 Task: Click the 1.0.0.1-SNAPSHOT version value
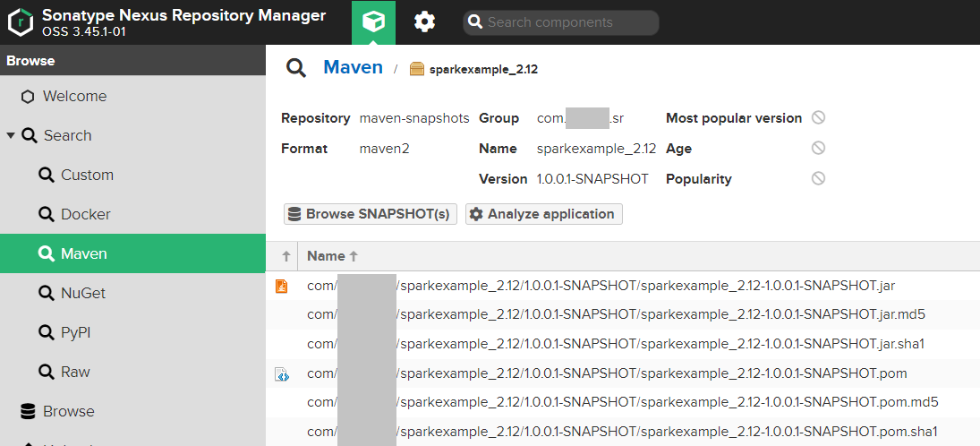click(592, 179)
